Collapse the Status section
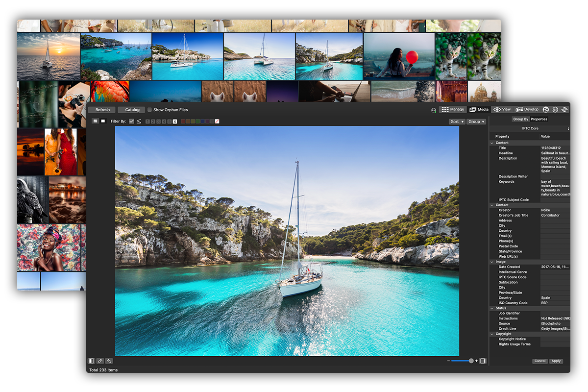Viewport: 588px width, 392px height. 492,308
